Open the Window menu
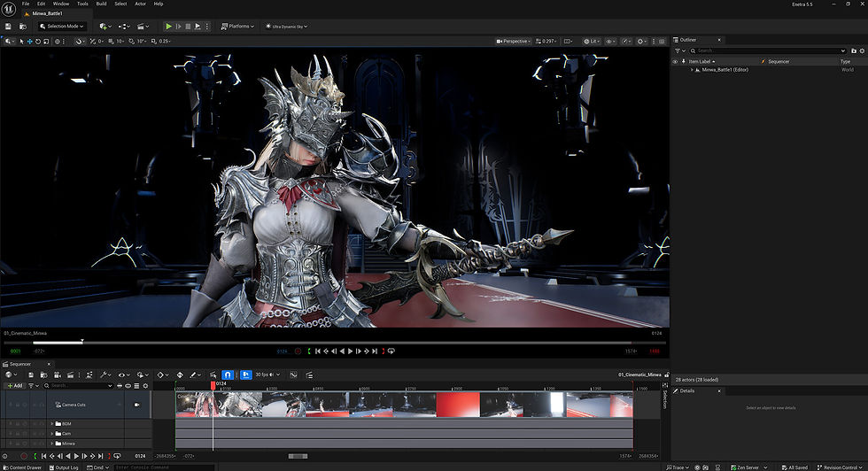868x471 pixels. click(x=61, y=4)
